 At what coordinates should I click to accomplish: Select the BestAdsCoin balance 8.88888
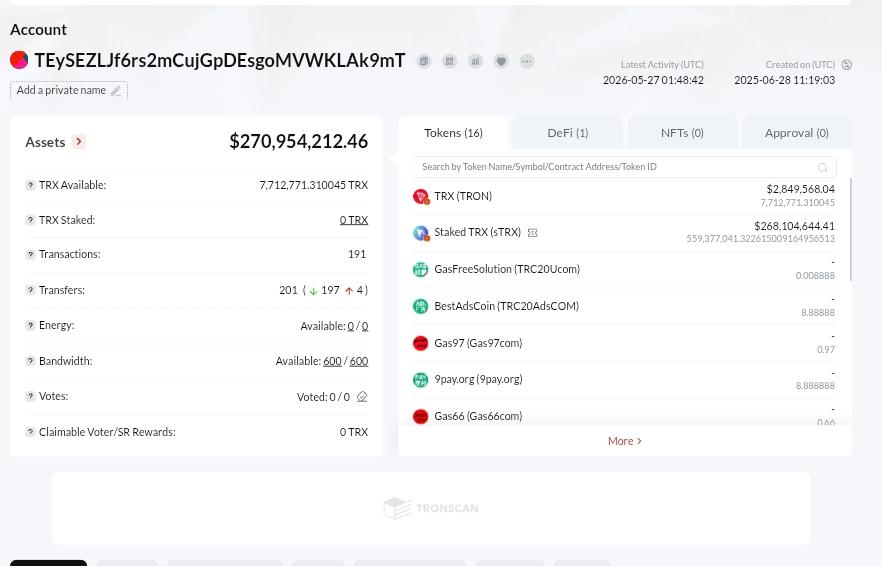pyautogui.click(x=818, y=313)
